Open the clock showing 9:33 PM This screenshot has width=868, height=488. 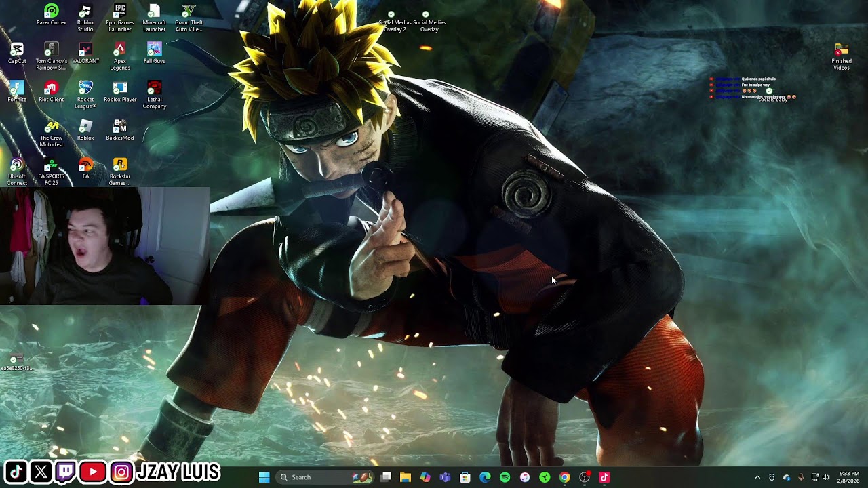pyautogui.click(x=849, y=477)
